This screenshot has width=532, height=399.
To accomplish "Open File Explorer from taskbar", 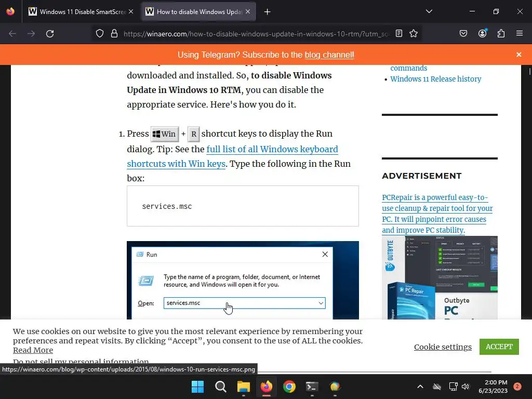I will click(x=243, y=387).
